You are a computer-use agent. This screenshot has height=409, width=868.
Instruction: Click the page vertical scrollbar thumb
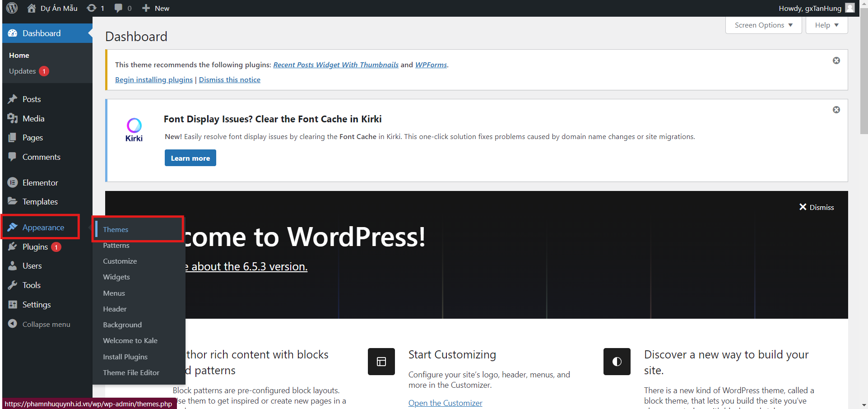(864, 71)
